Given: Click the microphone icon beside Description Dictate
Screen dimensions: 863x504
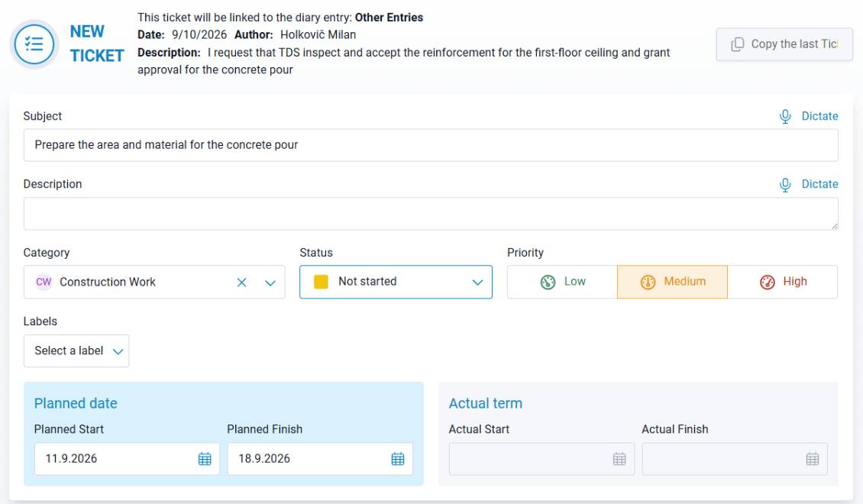Looking at the screenshot, I should point(785,184).
